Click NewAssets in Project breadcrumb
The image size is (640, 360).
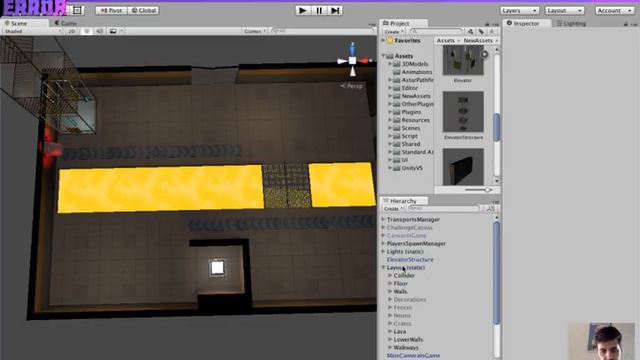pos(478,40)
